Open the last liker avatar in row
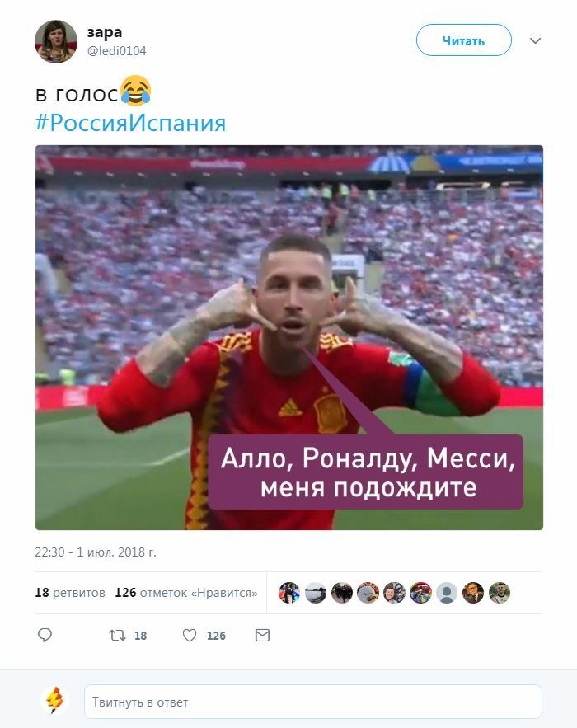This screenshot has width=577, height=728. click(500, 593)
